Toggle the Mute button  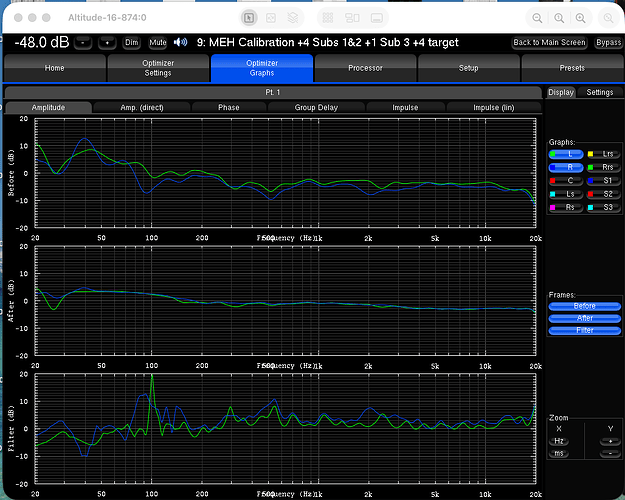[158, 42]
